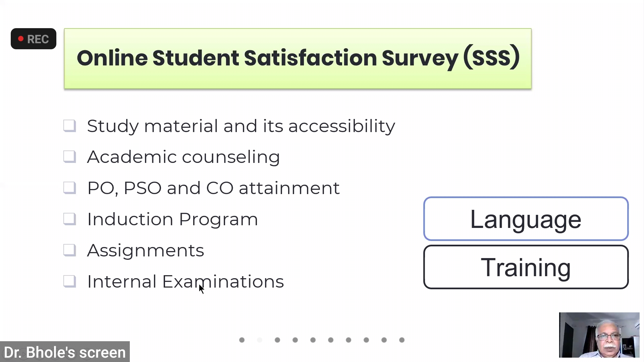Jump to the last slide dot
This screenshot has height=362, width=644.
(402, 340)
